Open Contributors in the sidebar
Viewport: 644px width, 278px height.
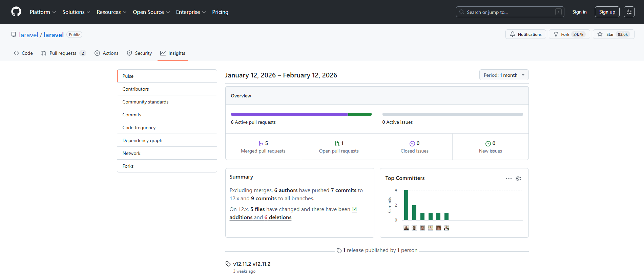click(167, 89)
